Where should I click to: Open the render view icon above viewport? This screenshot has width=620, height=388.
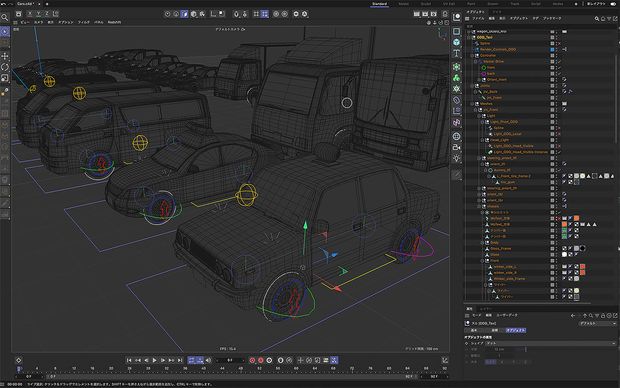tap(416, 14)
